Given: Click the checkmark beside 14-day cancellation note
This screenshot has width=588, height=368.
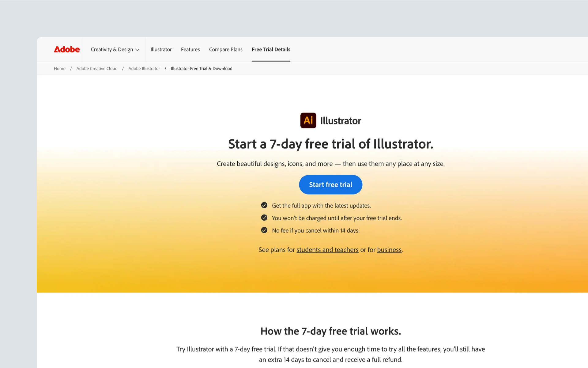Looking at the screenshot, I should [264, 230].
